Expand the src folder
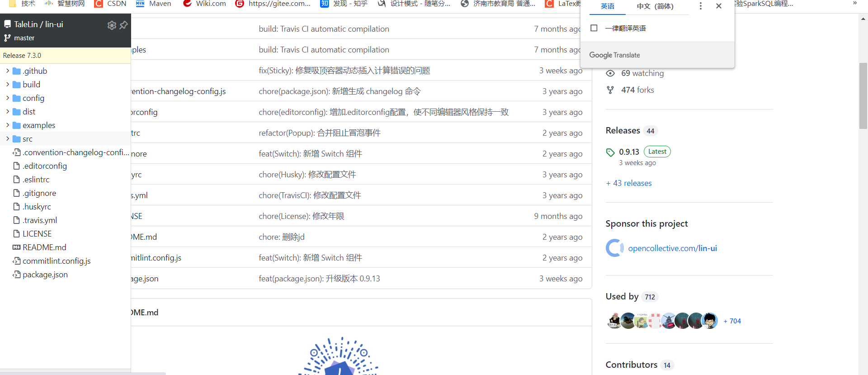 8,139
